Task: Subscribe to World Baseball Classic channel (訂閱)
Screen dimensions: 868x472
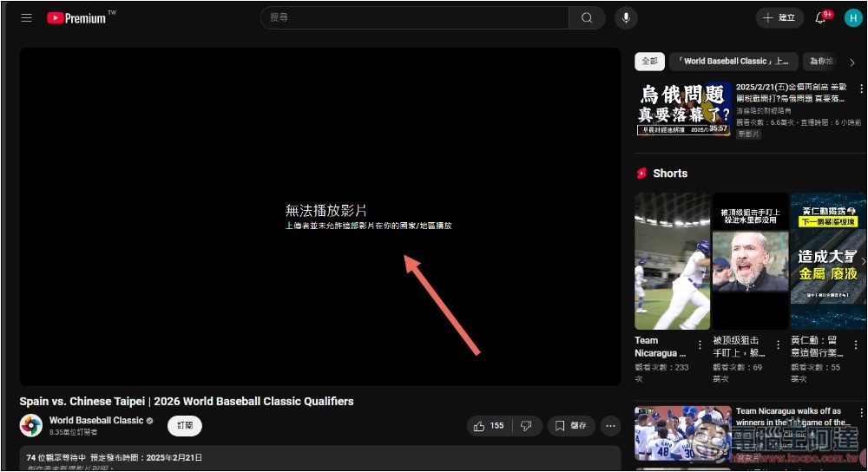Action: tap(185, 426)
